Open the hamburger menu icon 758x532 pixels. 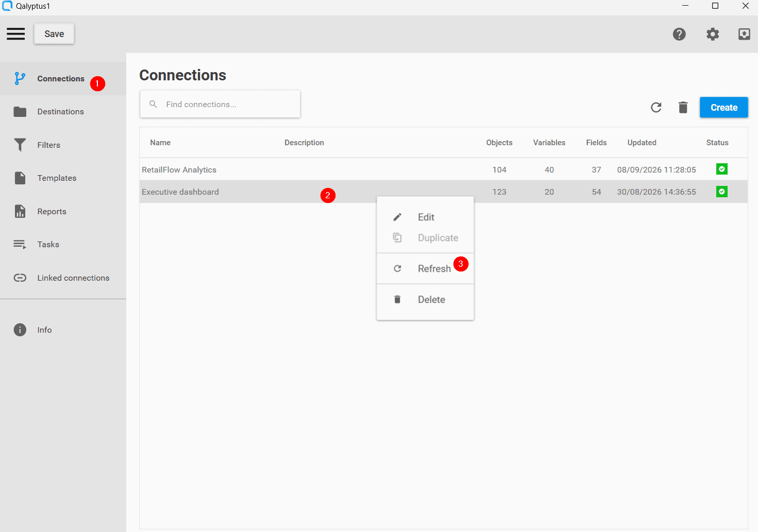(15, 34)
